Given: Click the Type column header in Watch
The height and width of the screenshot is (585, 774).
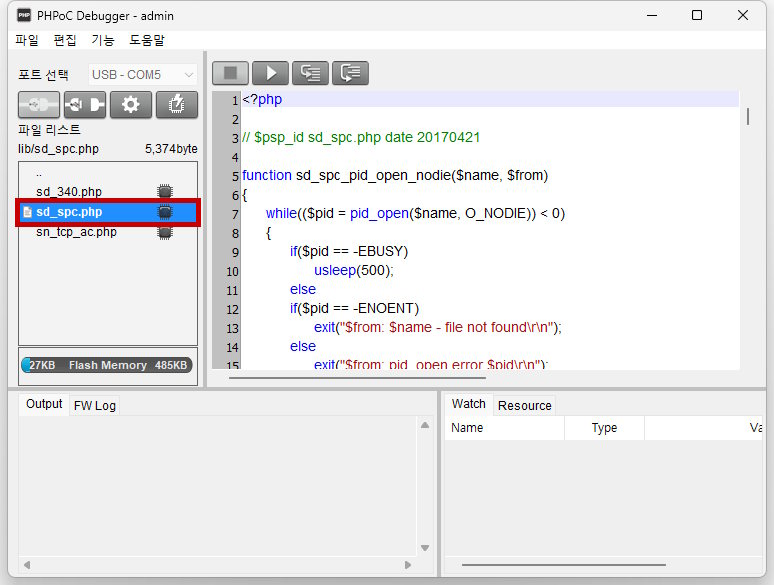Looking at the screenshot, I should [x=604, y=428].
